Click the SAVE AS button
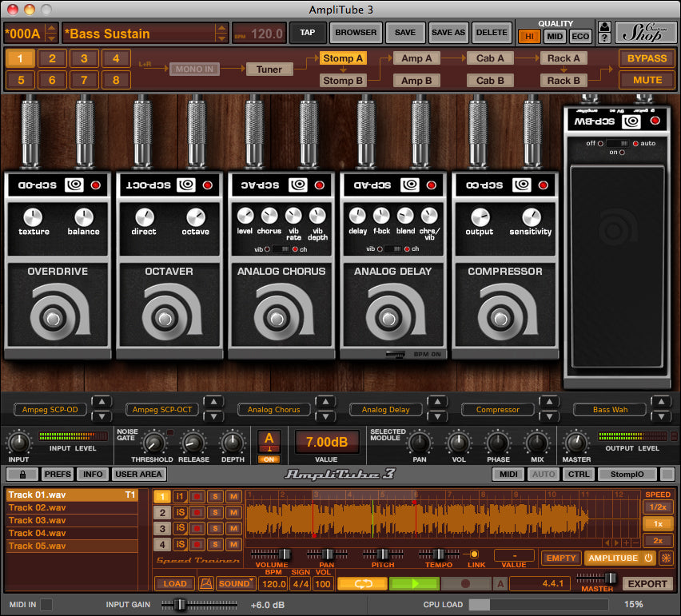The image size is (681, 616). click(x=448, y=33)
